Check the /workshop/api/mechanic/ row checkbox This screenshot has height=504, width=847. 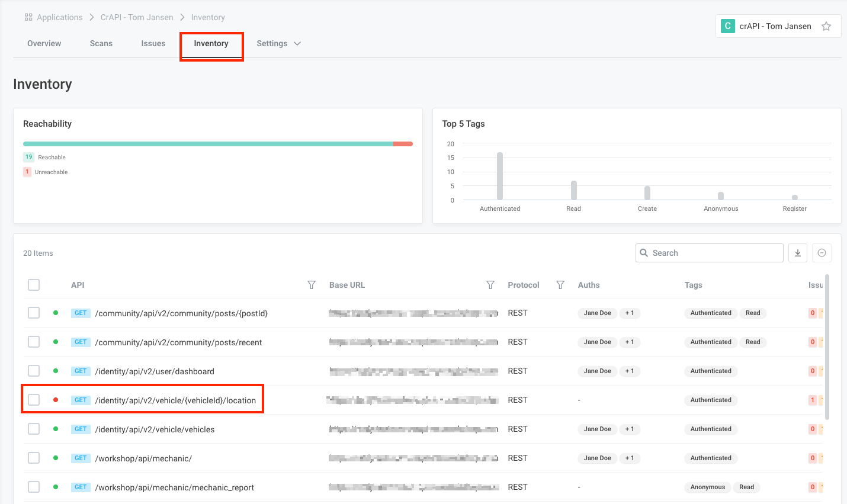pyautogui.click(x=34, y=458)
